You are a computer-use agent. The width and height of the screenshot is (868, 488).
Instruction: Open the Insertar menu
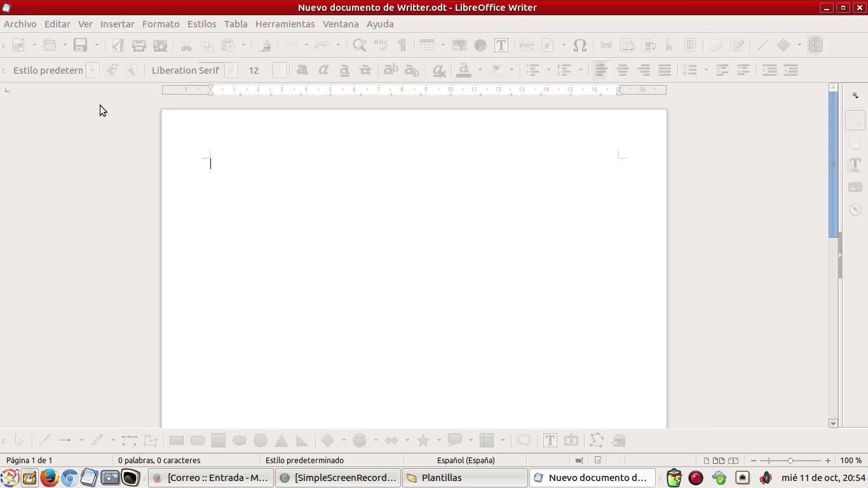[x=118, y=24]
